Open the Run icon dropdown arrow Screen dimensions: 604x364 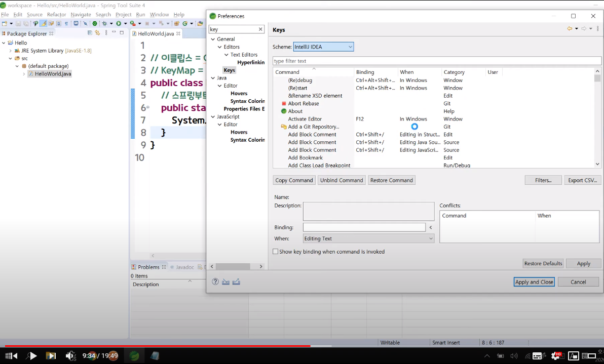tap(126, 23)
